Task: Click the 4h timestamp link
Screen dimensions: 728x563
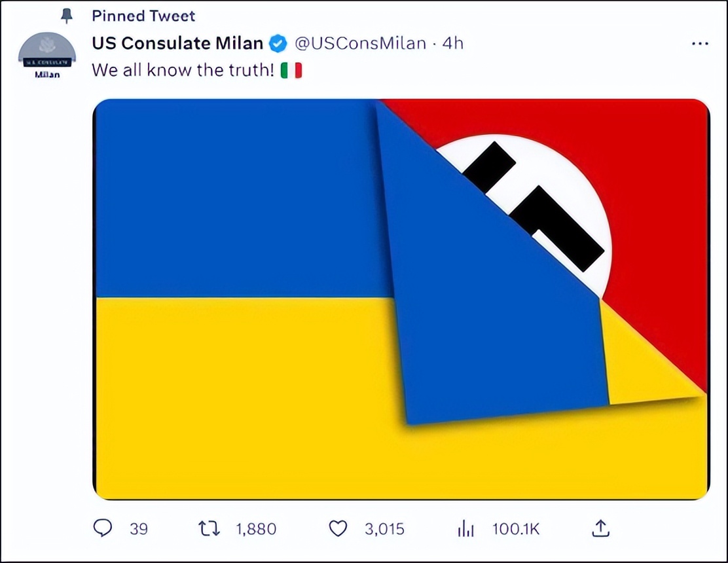Action: click(453, 44)
